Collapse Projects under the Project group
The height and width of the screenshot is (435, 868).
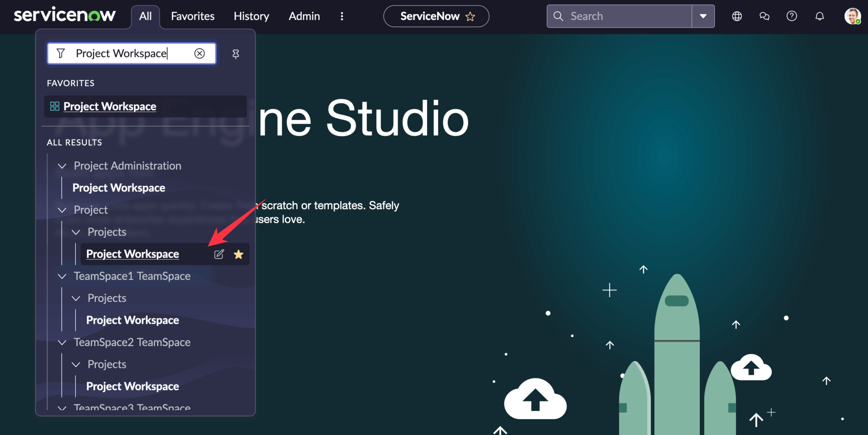(x=76, y=232)
